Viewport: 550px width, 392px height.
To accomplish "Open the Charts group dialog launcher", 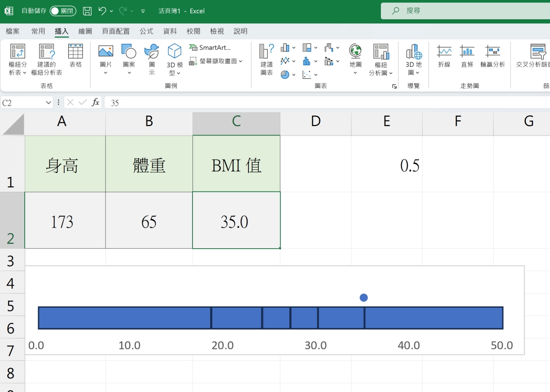I will tap(394, 86).
